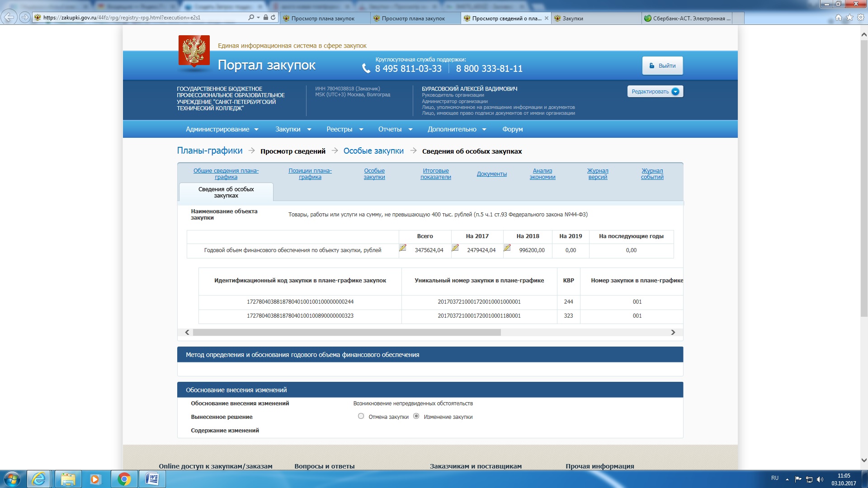868x488 pixels.
Task: Switch to 'Сбербанк-АСТ' browser tab
Action: tap(686, 19)
